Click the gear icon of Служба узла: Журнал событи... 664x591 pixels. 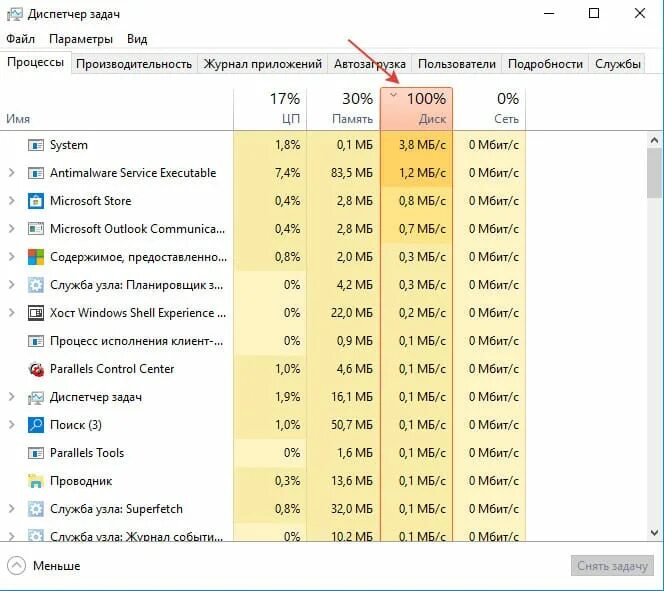(36, 536)
